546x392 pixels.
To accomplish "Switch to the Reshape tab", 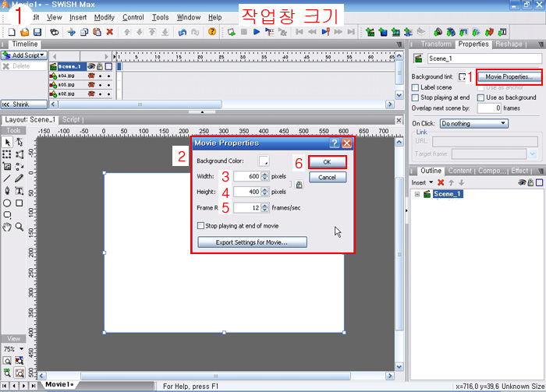I will coord(509,44).
